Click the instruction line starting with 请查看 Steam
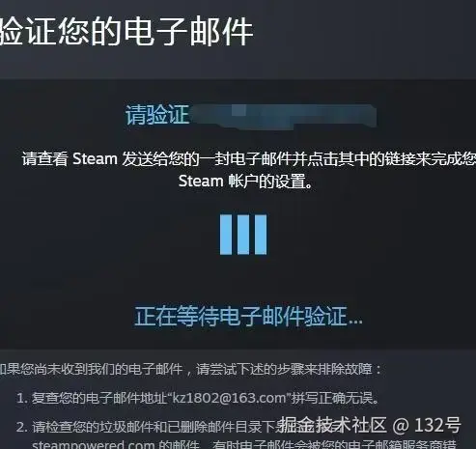The height and width of the screenshot is (449, 476). tap(249, 158)
